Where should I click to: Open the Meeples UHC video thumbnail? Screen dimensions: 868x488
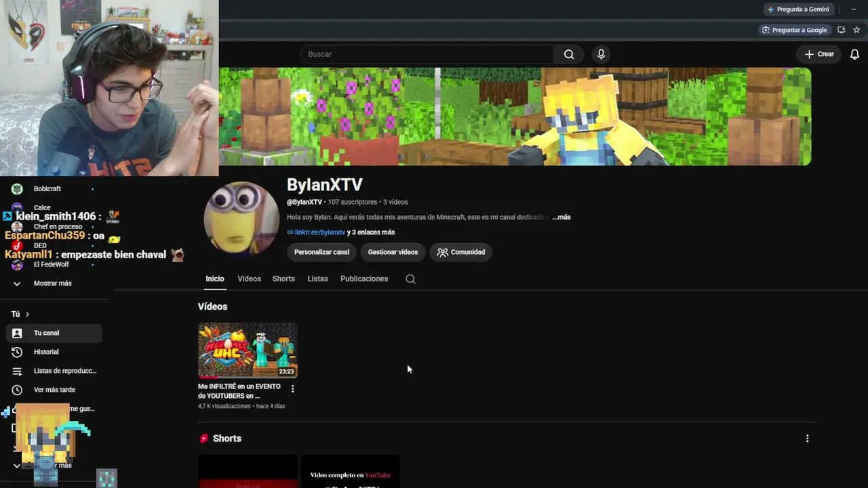pyautogui.click(x=248, y=350)
